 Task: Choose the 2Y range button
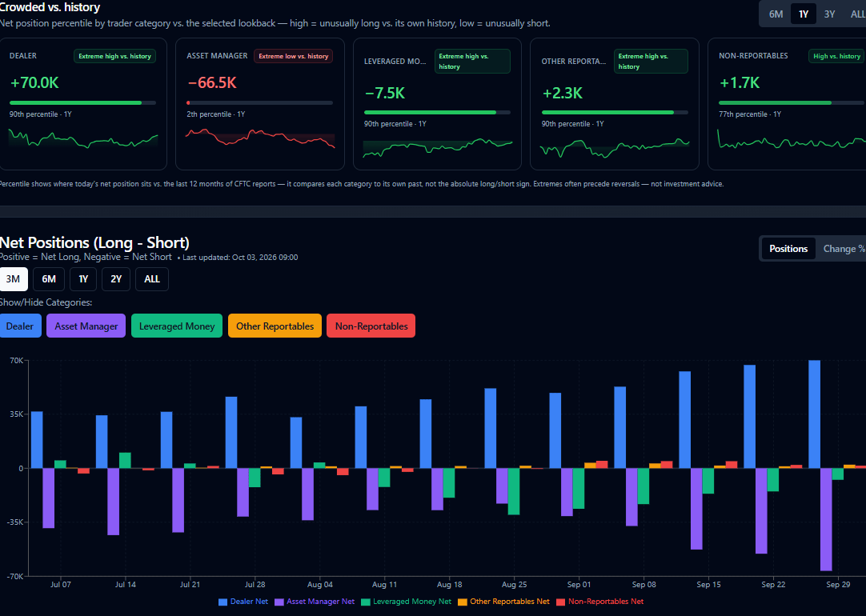pos(116,278)
